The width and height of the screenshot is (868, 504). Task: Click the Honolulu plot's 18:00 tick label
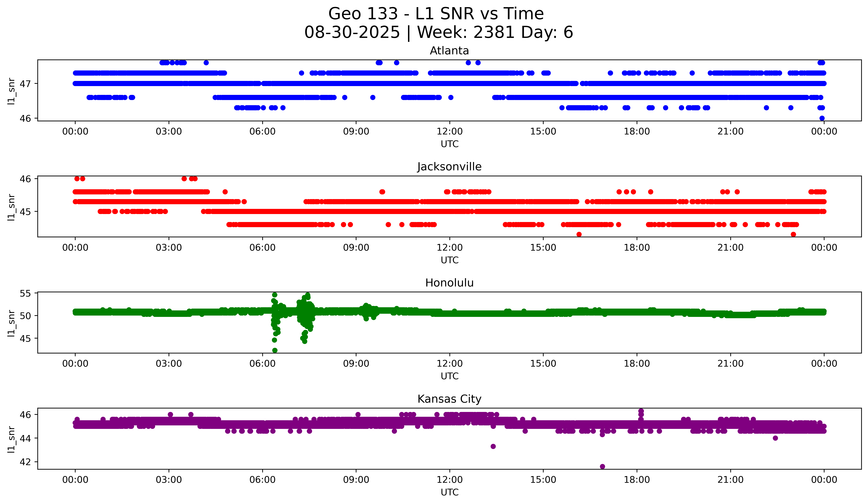pos(637,364)
